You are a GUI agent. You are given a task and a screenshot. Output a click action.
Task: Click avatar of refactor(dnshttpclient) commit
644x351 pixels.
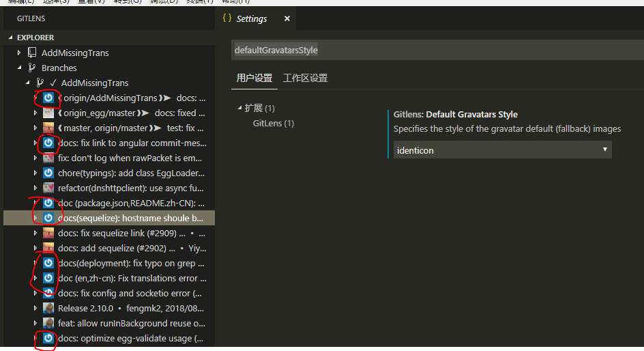coord(48,188)
